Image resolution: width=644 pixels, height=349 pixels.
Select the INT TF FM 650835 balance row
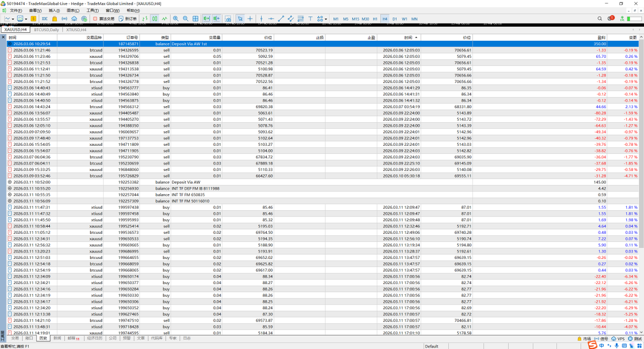pos(323,195)
